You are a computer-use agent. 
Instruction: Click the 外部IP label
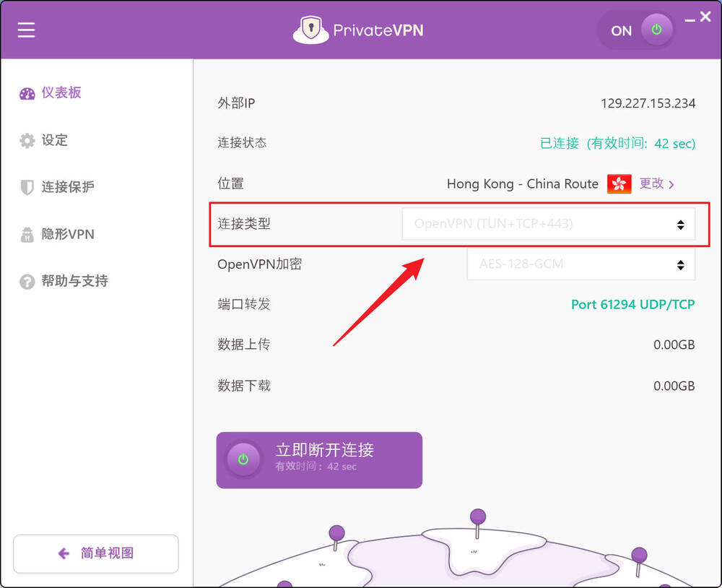coord(236,103)
